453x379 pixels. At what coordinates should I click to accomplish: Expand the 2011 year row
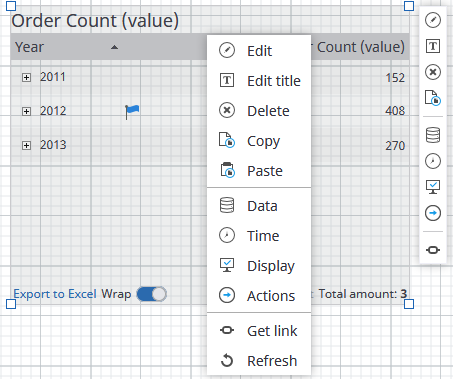[x=26, y=78]
